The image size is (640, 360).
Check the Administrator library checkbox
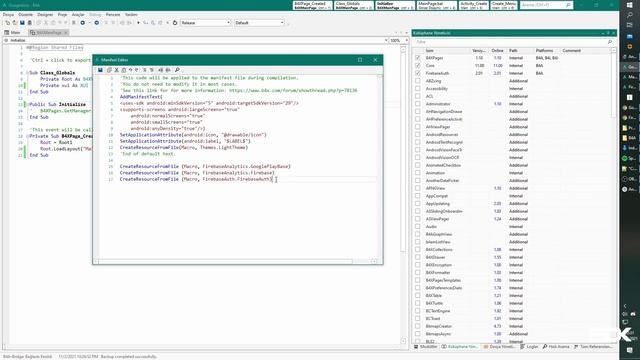tap(418, 104)
